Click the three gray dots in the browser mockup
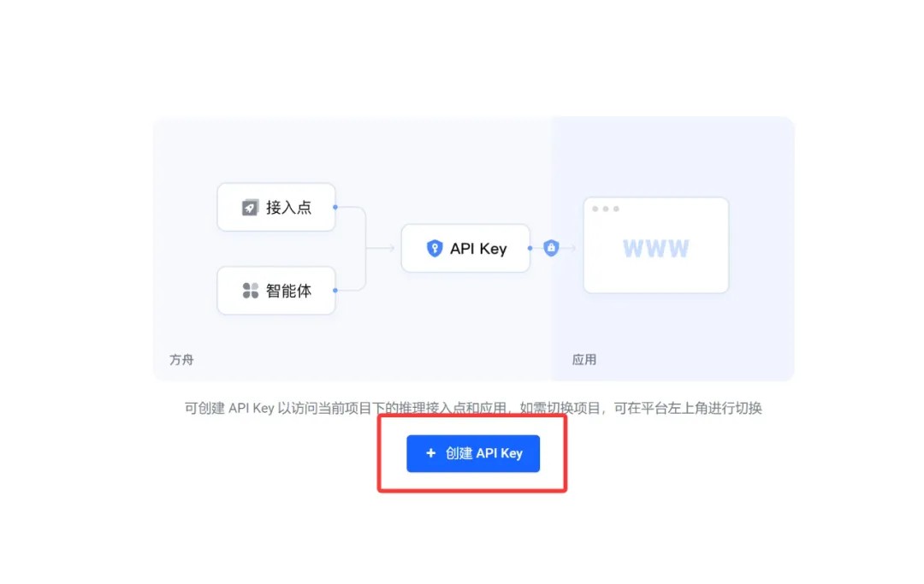924x584 pixels. tap(606, 209)
